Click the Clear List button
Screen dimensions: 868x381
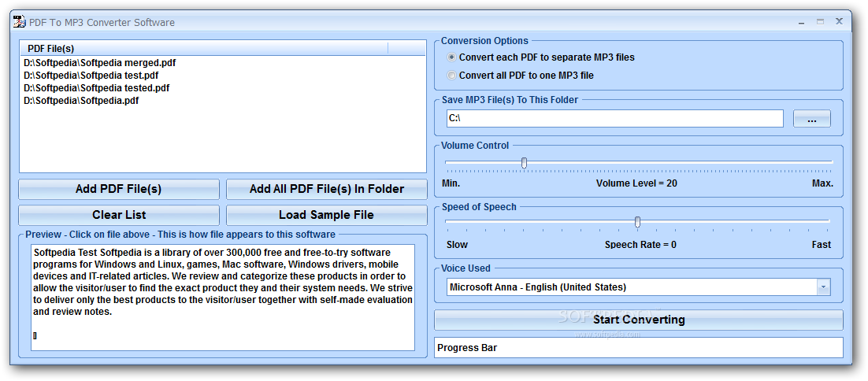point(118,215)
